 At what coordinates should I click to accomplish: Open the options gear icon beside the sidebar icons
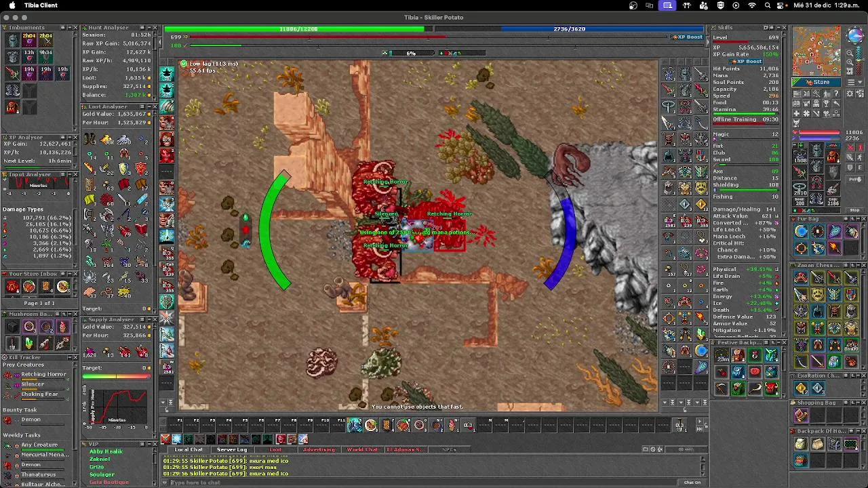point(850,94)
